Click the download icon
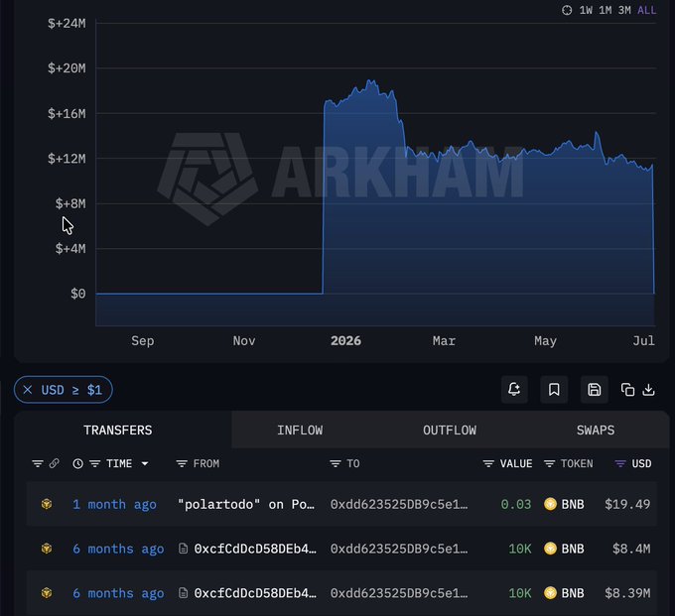This screenshot has width=675, height=616. 648,390
